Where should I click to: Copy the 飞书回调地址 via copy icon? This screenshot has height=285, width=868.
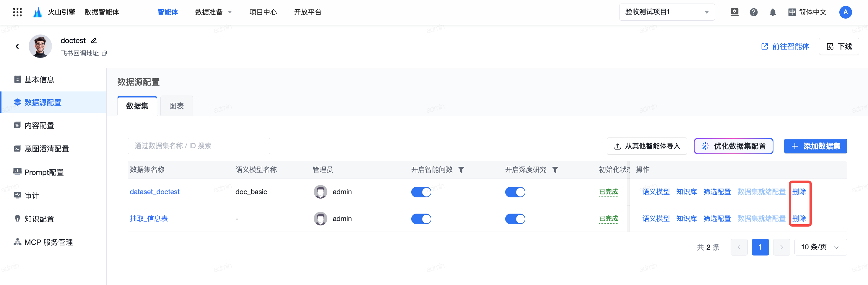coord(105,53)
